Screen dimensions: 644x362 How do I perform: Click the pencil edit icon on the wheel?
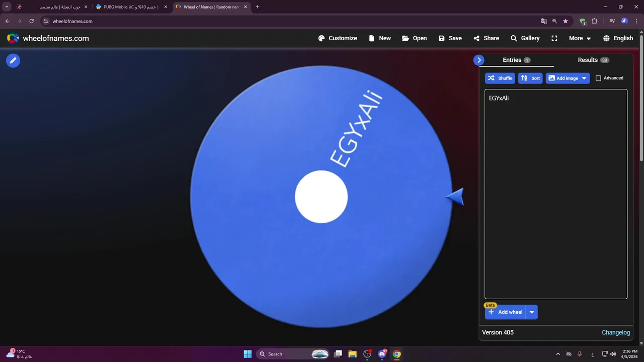coord(13,60)
